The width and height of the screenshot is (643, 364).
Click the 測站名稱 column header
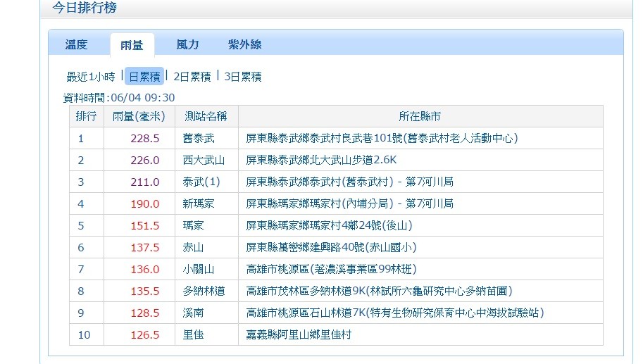pyautogui.click(x=206, y=116)
